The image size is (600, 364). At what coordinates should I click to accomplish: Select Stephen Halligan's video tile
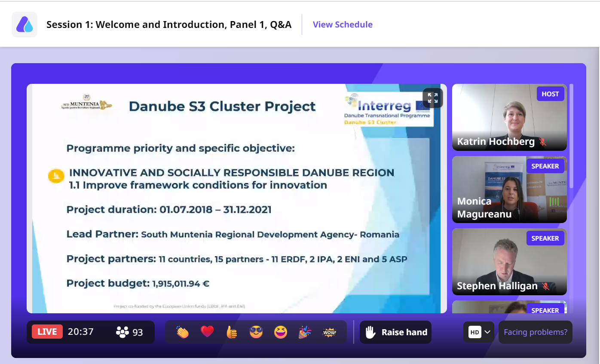[509, 262]
